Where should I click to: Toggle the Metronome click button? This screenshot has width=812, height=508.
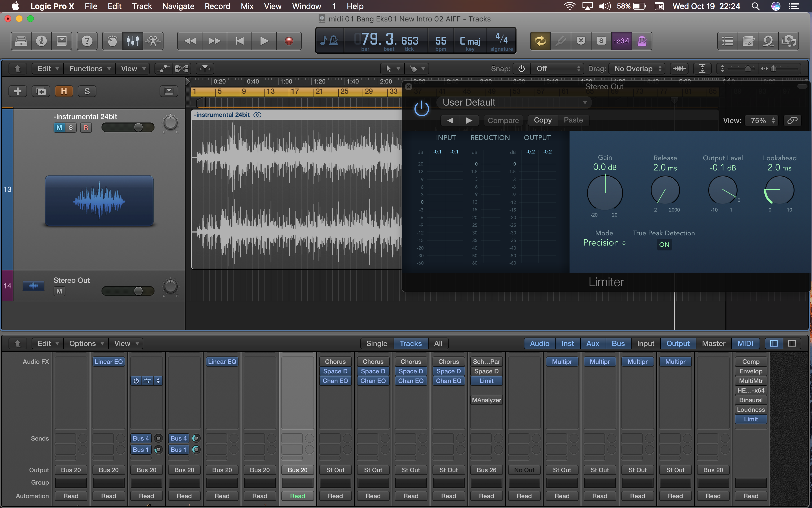click(642, 41)
